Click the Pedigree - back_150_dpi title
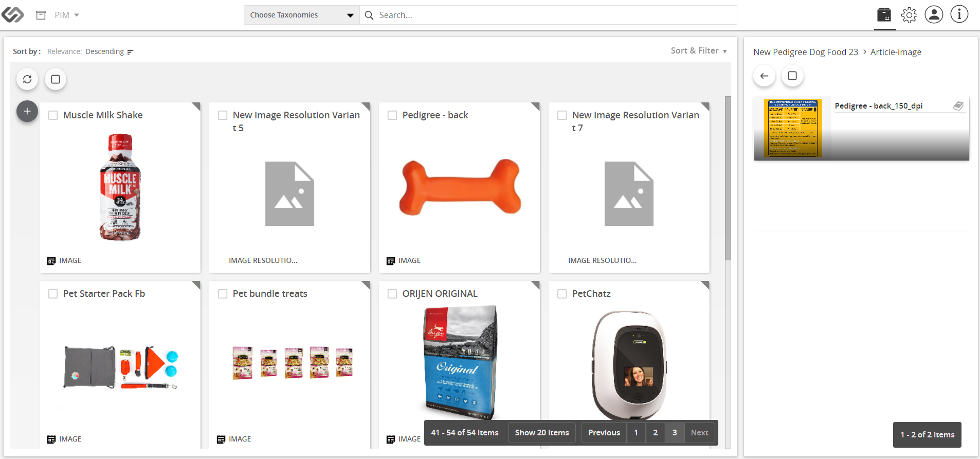Screen dimensions: 980x459 (x=879, y=106)
